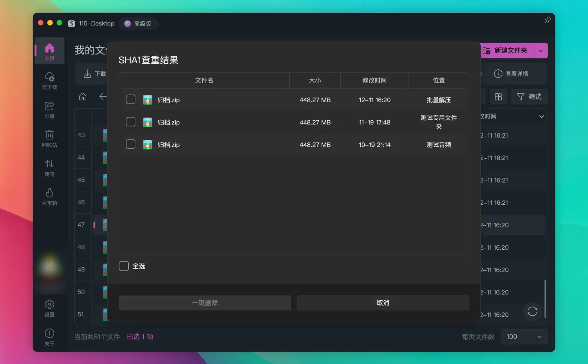Open 设置 settings
588x364 pixels.
coord(49,308)
